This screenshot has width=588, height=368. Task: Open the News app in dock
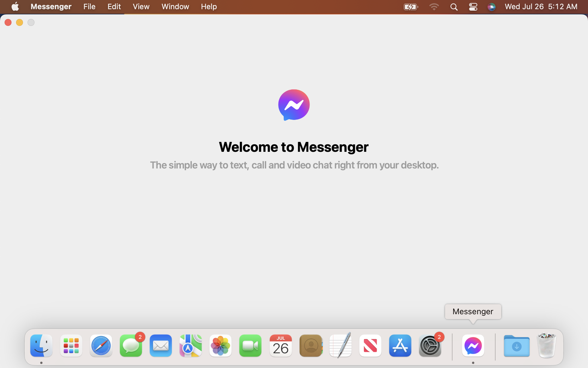[370, 346]
